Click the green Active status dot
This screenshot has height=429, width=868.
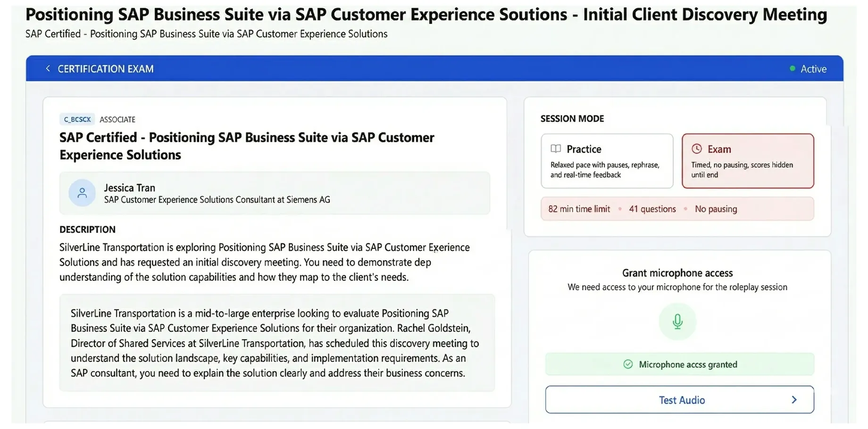click(x=793, y=68)
